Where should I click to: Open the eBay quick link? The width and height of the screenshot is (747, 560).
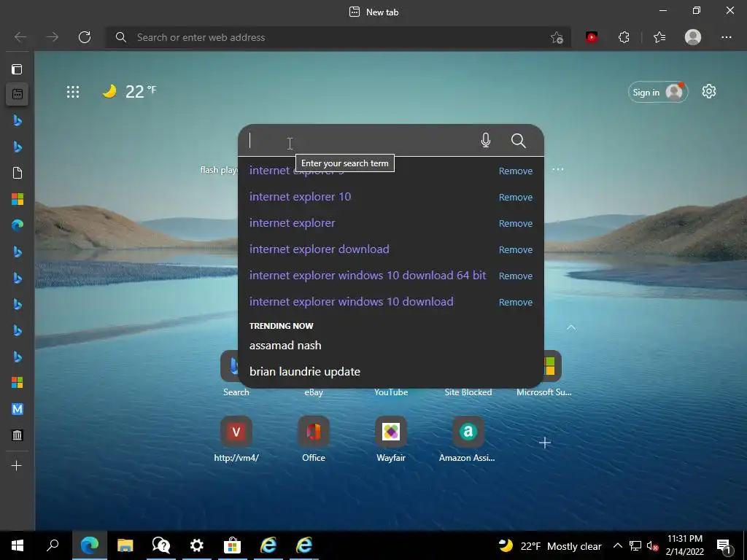coord(314,392)
